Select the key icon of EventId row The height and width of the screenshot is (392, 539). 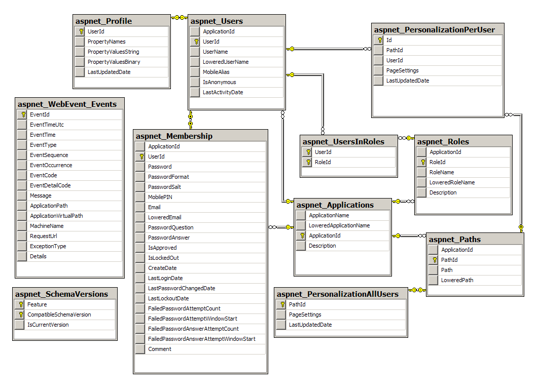(x=23, y=114)
